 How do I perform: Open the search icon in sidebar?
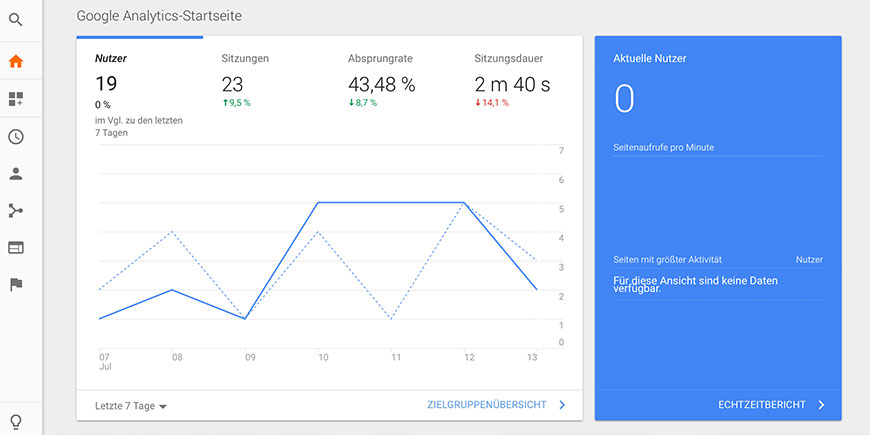pyautogui.click(x=16, y=20)
